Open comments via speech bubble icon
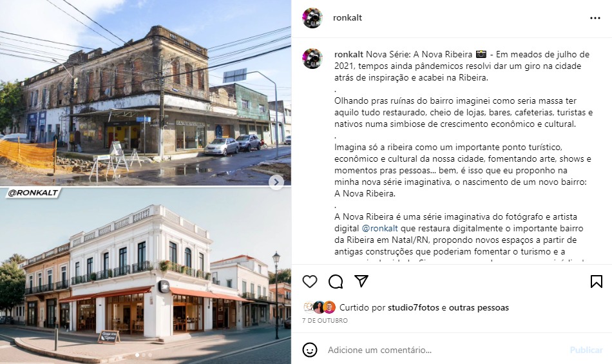 [x=336, y=282]
